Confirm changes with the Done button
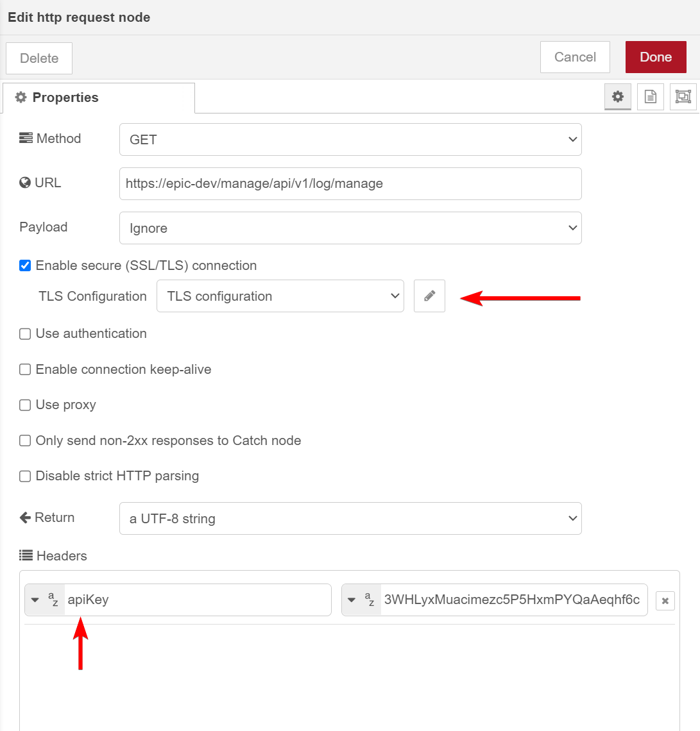The height and width of the screenshot is (731, 700). point(656,56)
